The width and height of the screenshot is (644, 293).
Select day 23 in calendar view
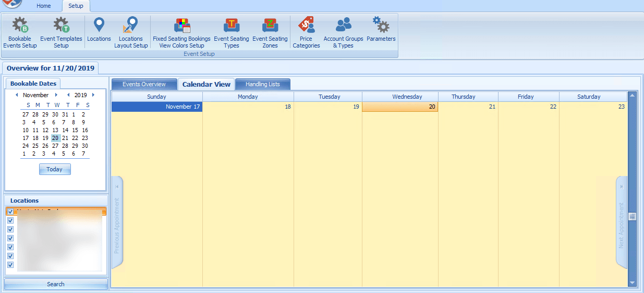(593, 107)
